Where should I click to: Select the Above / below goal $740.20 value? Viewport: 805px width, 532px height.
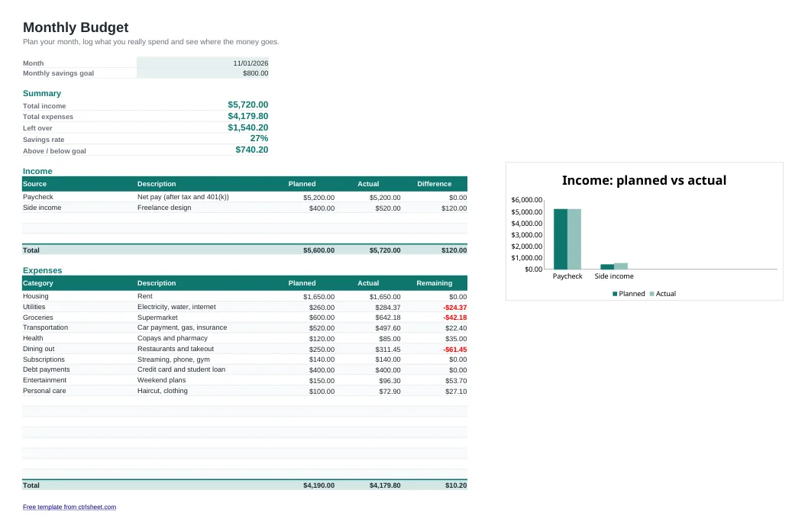tap(251, 150)
